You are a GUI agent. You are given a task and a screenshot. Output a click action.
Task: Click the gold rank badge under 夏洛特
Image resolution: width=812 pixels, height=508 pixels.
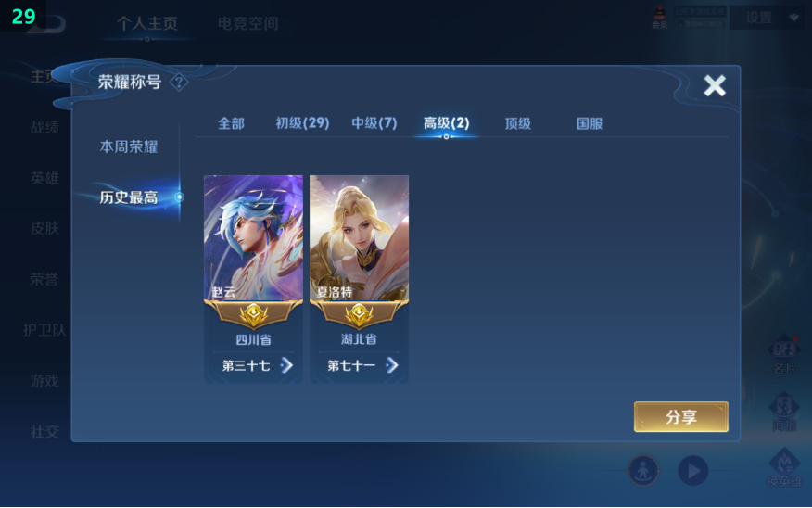359,315
